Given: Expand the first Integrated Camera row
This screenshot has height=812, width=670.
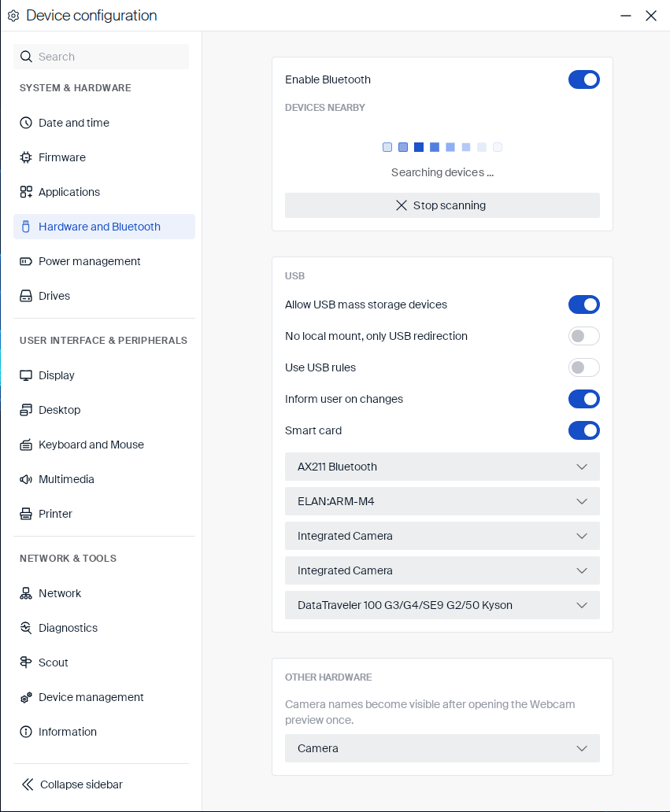Looking at the screenshot, I should point(442,536).
